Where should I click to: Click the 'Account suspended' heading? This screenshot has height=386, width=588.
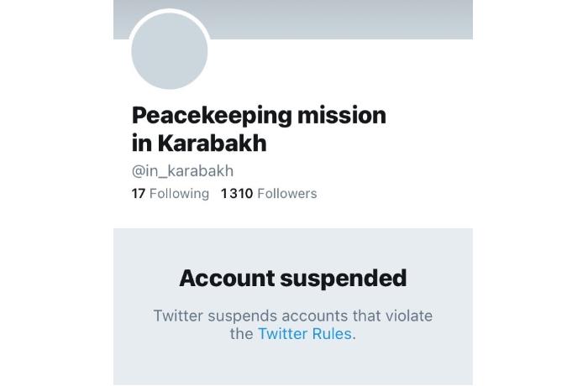tap(293, 278)
